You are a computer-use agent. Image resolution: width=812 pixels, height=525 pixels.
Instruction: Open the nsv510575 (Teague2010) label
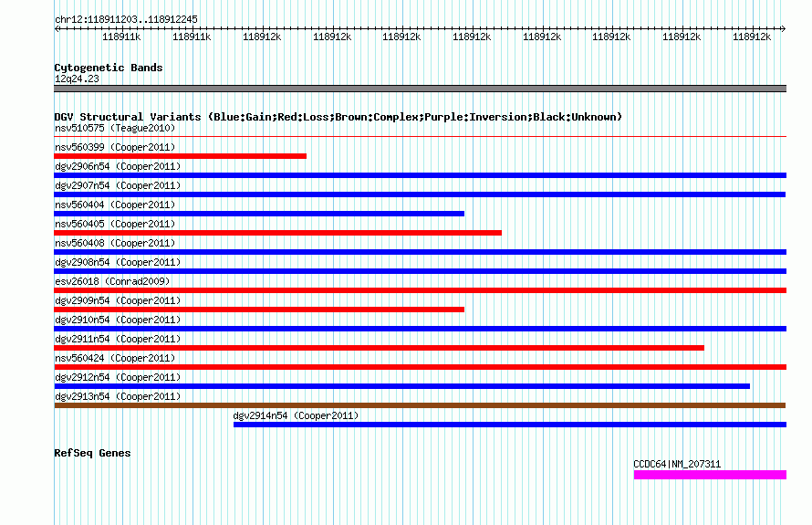pyautogui.click(x=115, y=128)
